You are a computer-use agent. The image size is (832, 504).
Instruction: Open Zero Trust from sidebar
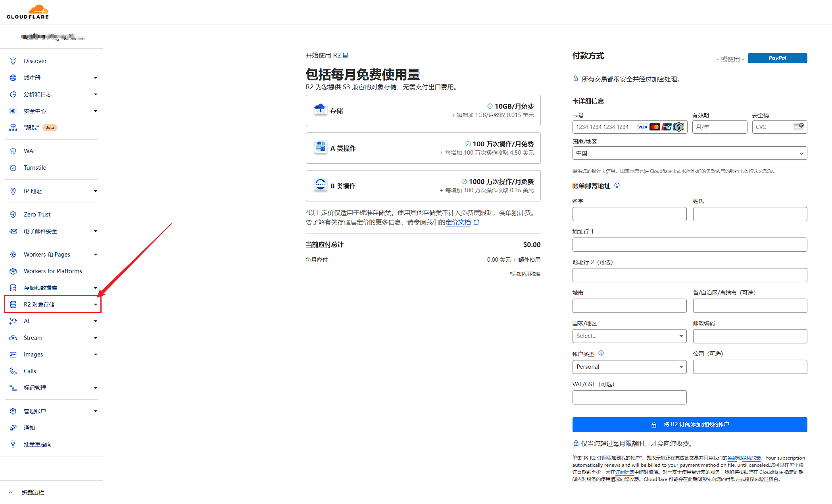click(x=37, y=214)
